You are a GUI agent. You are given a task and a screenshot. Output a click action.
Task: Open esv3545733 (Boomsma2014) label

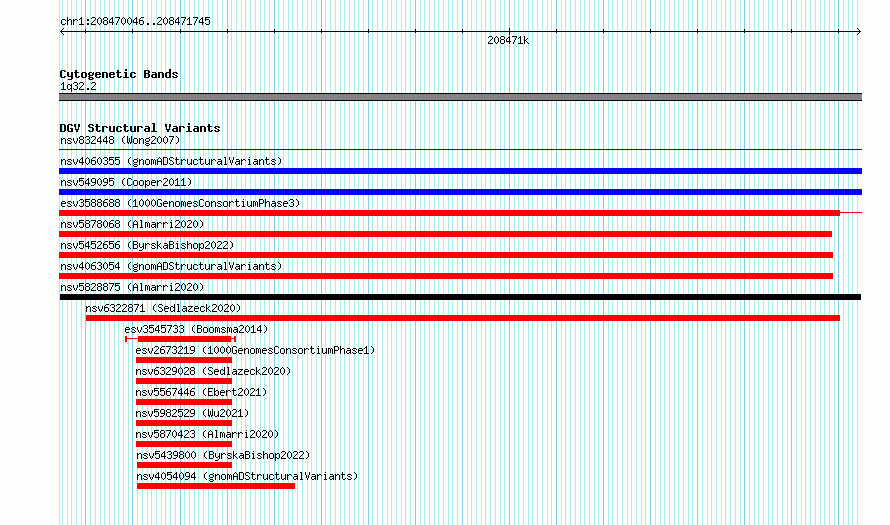pyautogui.click(x=196, y=329)
